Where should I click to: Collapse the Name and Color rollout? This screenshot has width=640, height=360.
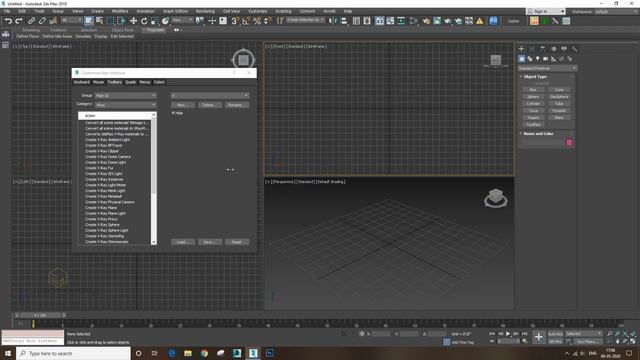[538, 133]
